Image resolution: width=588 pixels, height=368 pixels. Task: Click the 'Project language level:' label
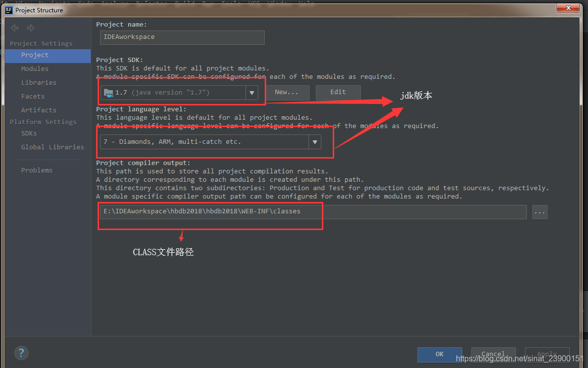(x=141, y=109)
